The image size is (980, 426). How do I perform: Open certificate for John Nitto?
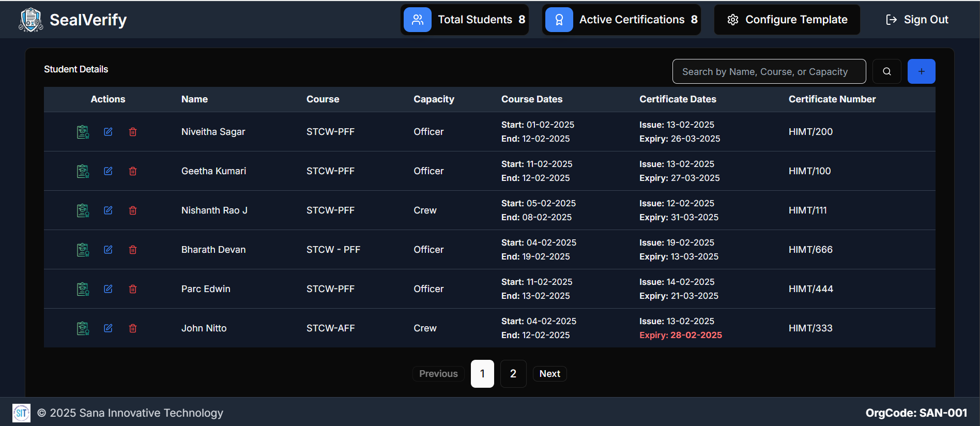[x=83, y=328]
